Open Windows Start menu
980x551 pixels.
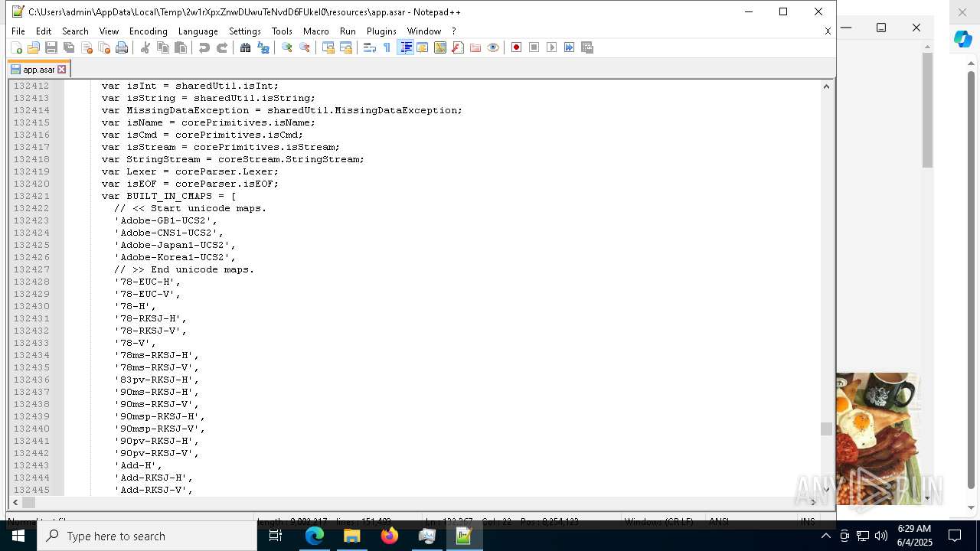(18, 536)
